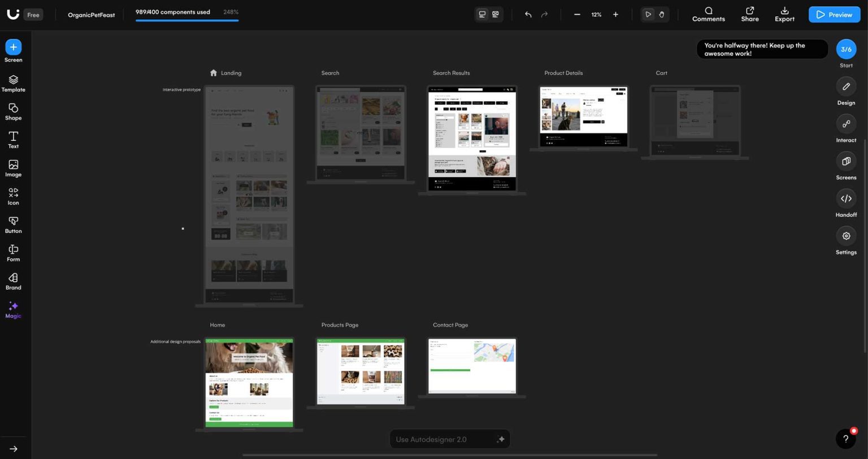Image resolution: width=868 pixels, height=459 pixels.
Task: Switch to the Screens panel
Action: click(846, 166)
